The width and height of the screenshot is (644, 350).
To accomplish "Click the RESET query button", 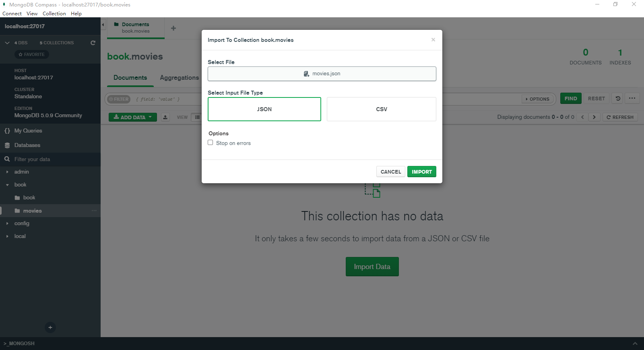I will pos(596,99).
